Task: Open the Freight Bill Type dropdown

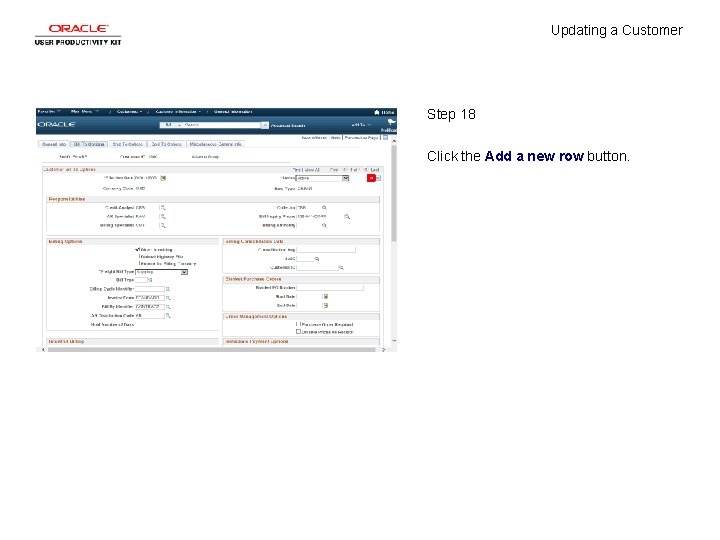Action: pyautogui.click(x=162, y=272)
